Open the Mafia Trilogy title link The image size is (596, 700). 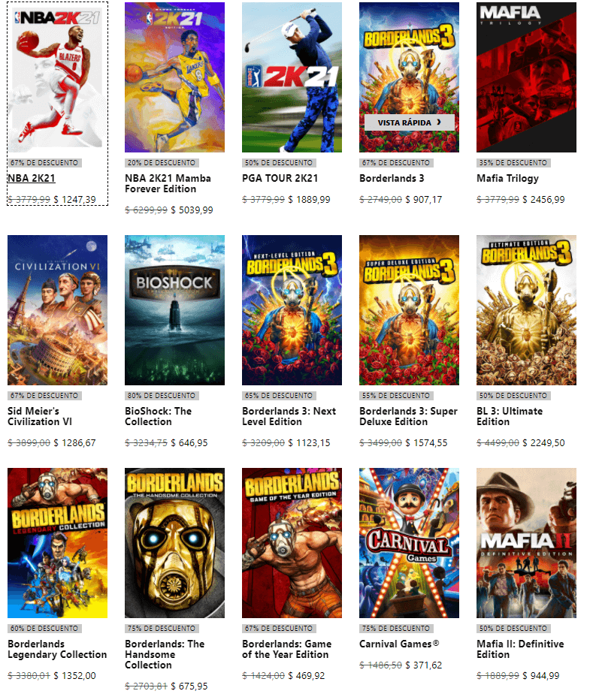pos(507,178)
